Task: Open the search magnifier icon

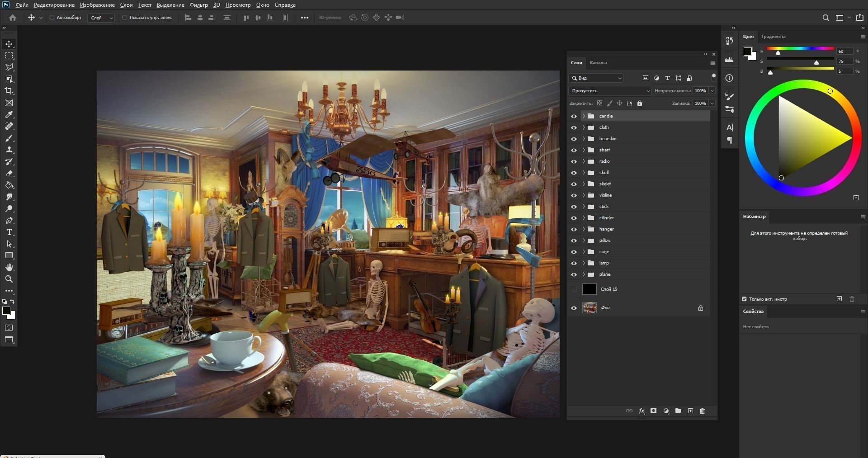Action: 826,18
